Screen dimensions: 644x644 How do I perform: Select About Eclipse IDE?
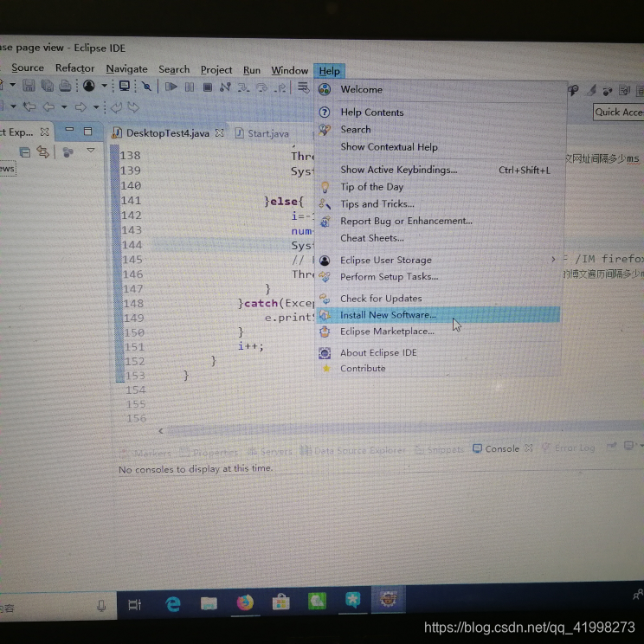(438, 352)
